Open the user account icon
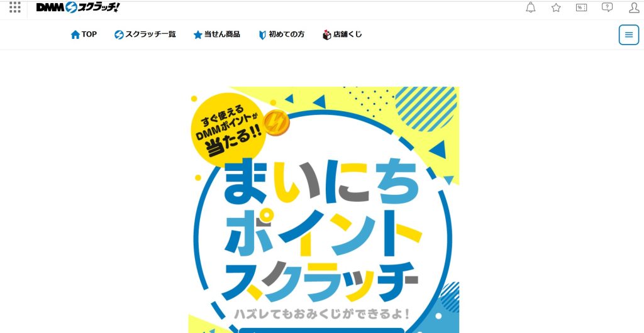 tap(634, 8)
